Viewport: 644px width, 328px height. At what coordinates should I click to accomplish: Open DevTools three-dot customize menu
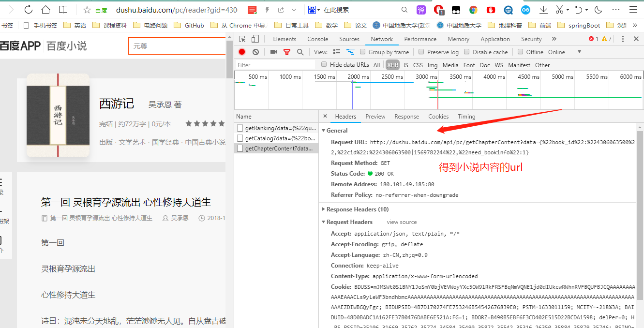(623, 39)
